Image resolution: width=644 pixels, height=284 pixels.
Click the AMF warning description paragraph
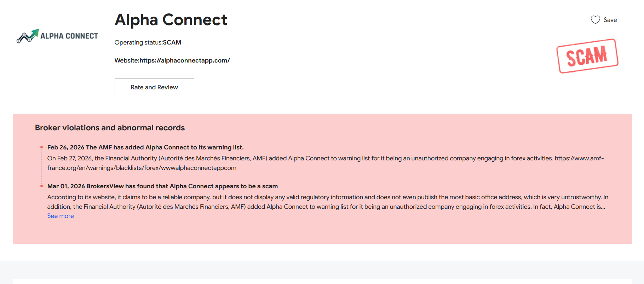coord(326,163)
